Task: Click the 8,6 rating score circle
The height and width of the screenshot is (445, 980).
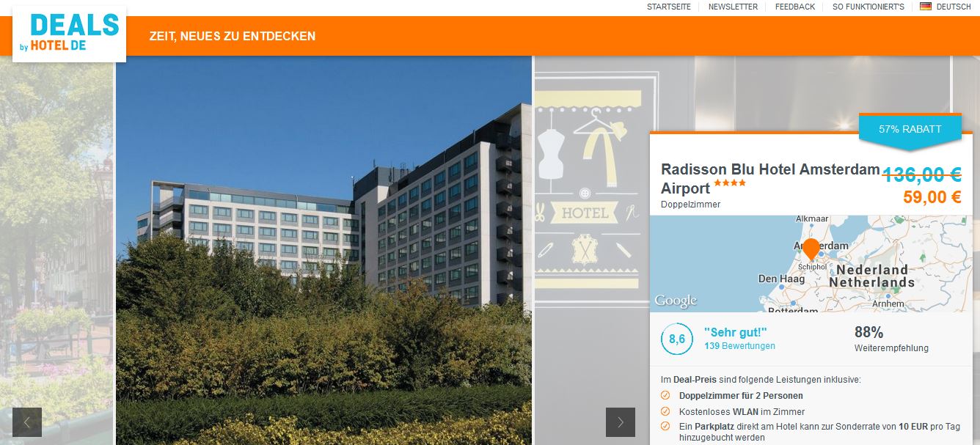Action: point(676,339)
